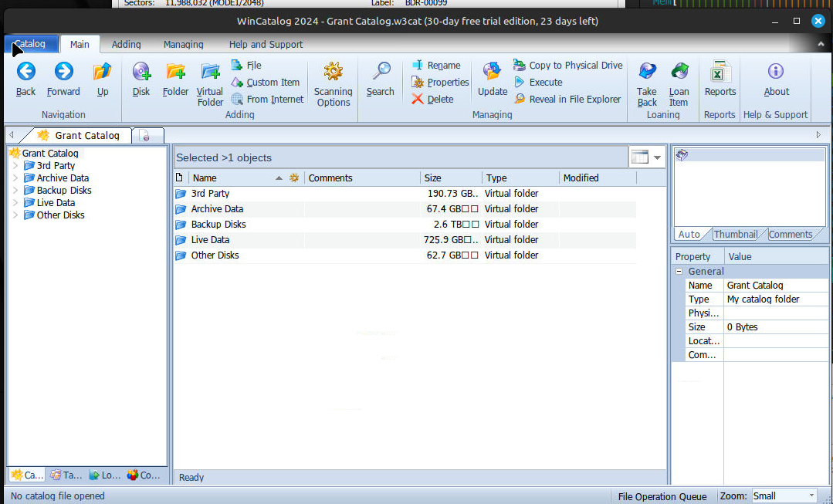Sort list by Comments column

[x=362, y=178]
